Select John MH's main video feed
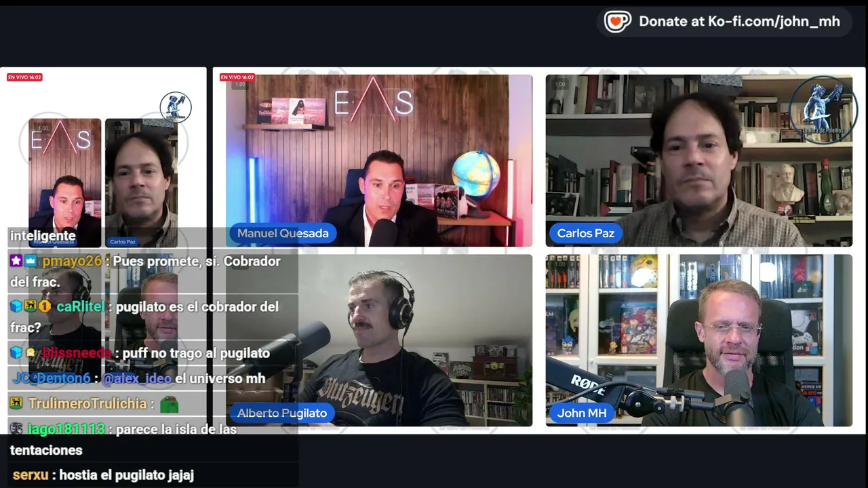The height and width of the screenshot is (488, 868). tap(699, 340)
